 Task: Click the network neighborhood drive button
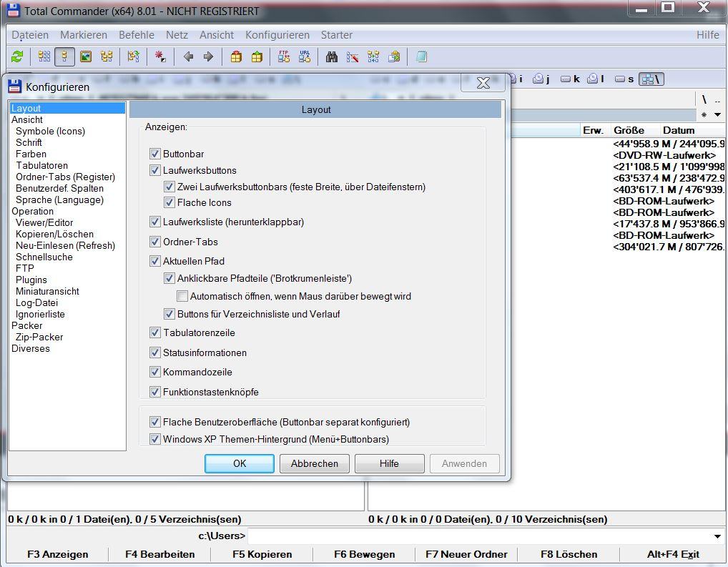(x=651, y=79)
